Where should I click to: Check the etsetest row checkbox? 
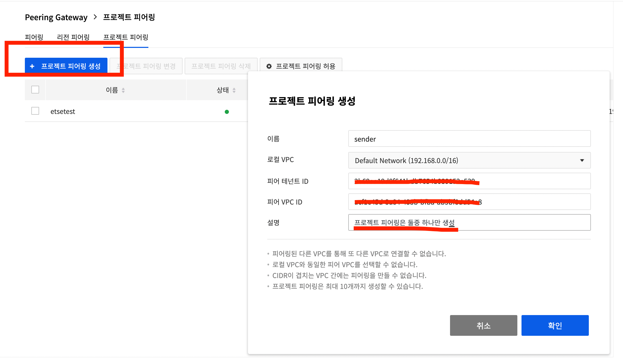(35, 111)
